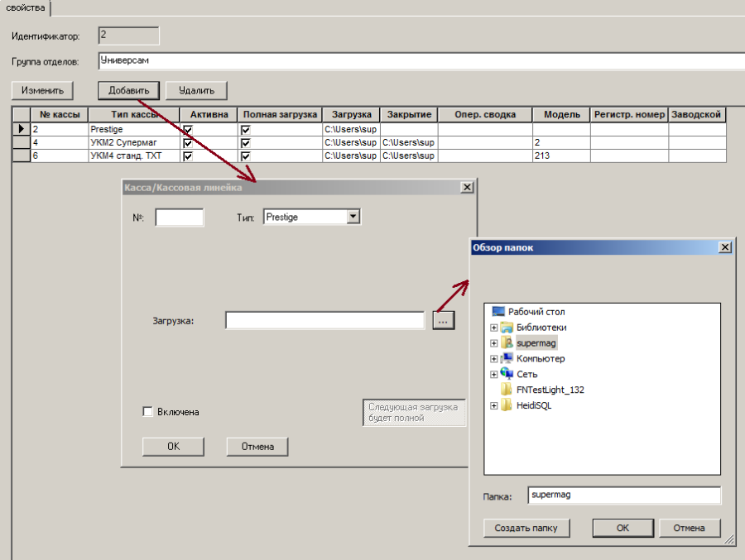Click the Загрузка path input field
The height and width of the screenshot is (560, 745).
pos(325,321)
